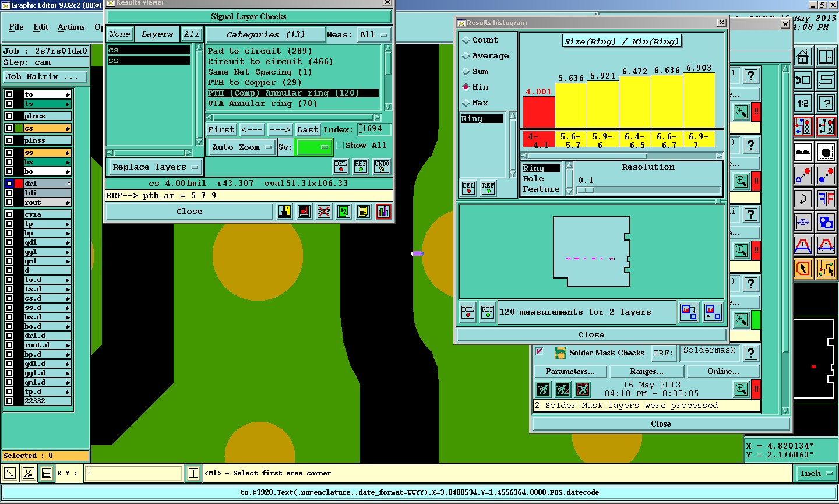
Task: Click the X Y coordinate input field
Action: (x=134, y=473)
